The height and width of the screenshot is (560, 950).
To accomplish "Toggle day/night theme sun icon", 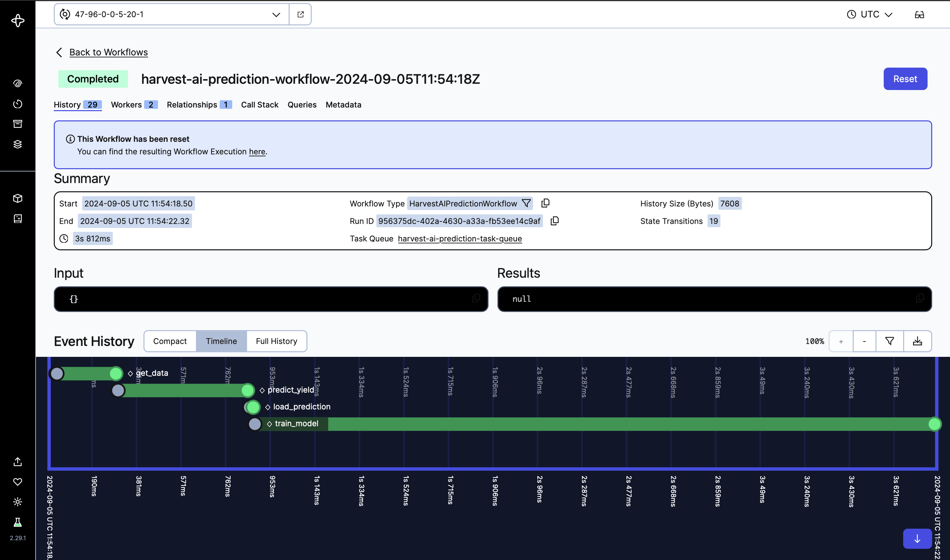I will [x=18, y=502].
